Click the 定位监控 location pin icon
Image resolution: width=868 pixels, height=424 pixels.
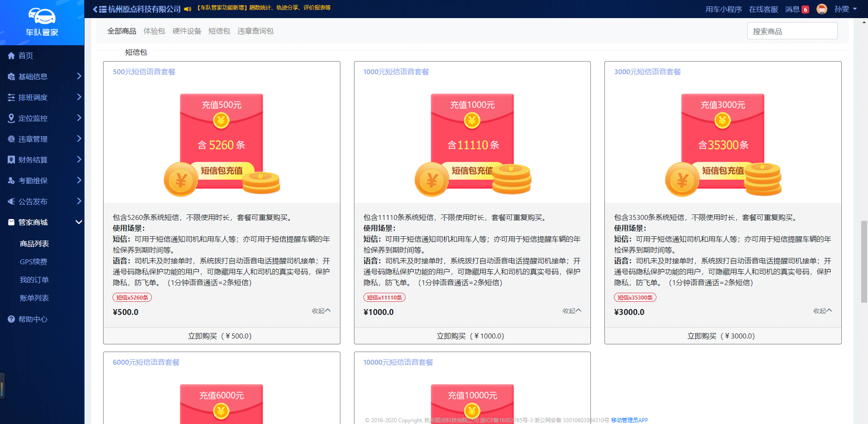click(x=11, y=118)
